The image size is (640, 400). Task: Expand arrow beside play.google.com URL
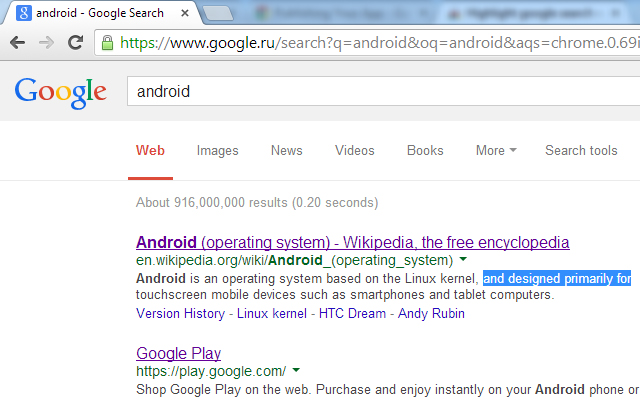(x=296, y=370)
